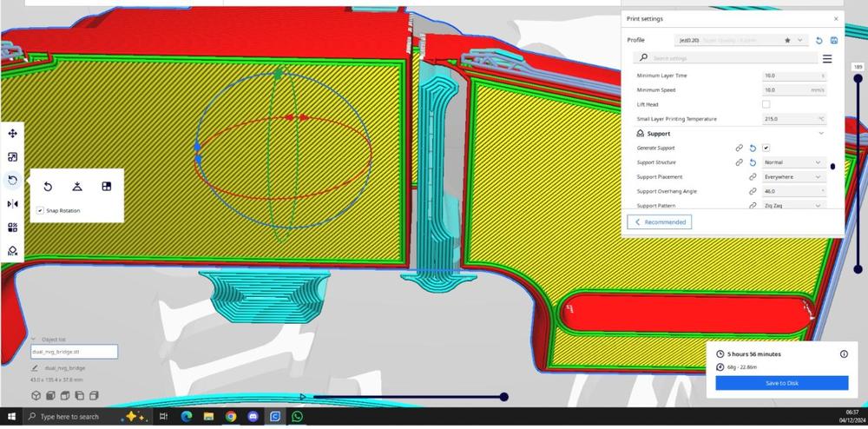Image resolution: width=868 pixels, height=429 pixels.
Task: Collapse the Support settings section
Action: pos(821,134)
